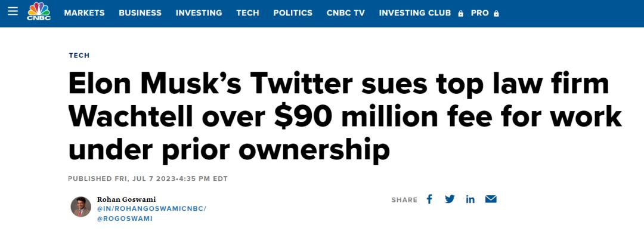Open the hamburger navigation menu

13,12
